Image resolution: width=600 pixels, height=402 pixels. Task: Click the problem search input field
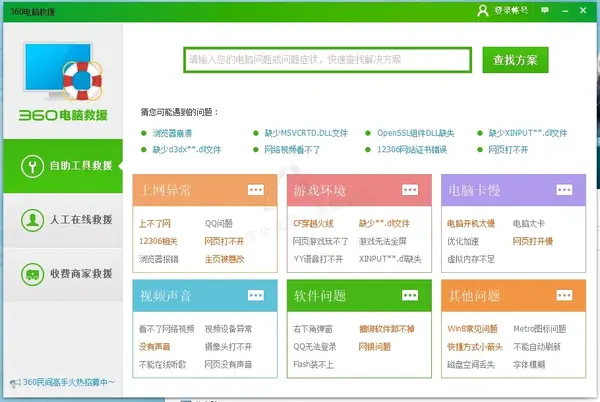pyautogui.click(x=328, y=60)
